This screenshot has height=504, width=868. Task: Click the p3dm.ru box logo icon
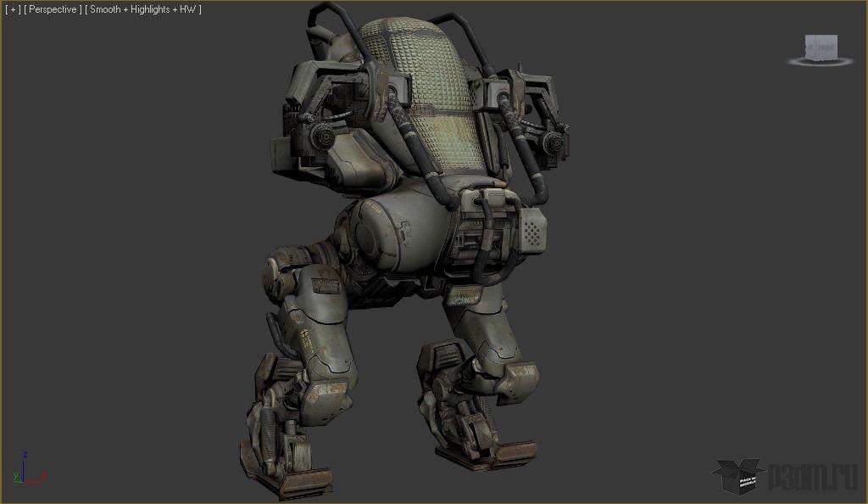[x=736, y=476]
